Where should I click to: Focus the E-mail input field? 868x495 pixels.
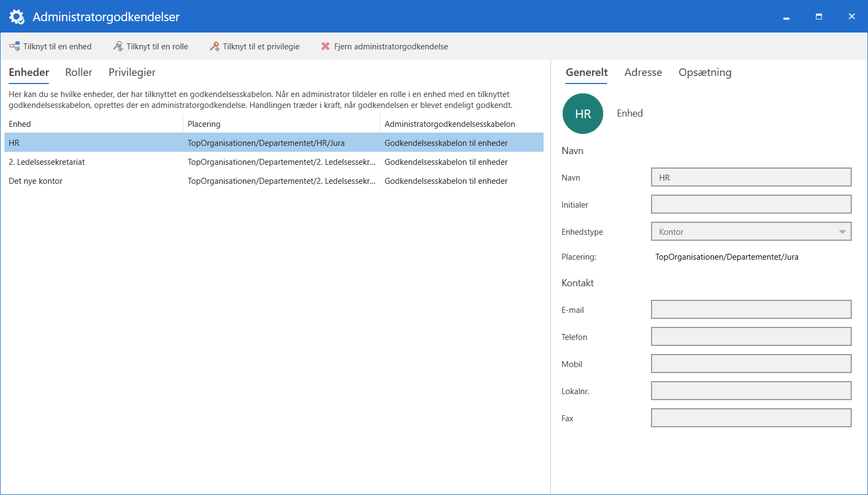coord(751,310)
